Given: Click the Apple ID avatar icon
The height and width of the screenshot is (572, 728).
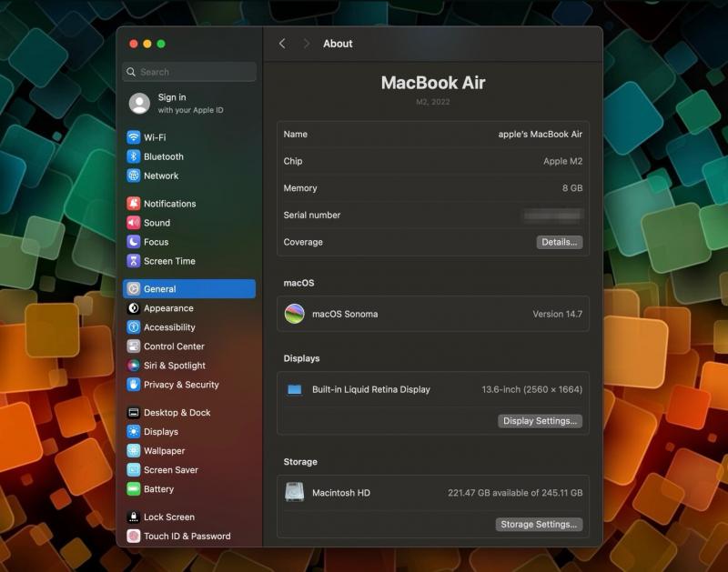Looking at the screenshot, I should coord(139,103).
